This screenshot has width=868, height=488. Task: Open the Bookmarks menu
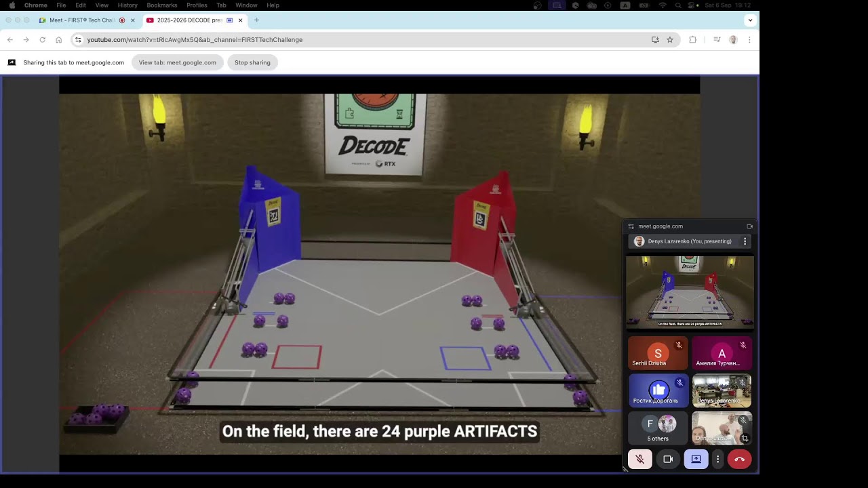[162, 5]
